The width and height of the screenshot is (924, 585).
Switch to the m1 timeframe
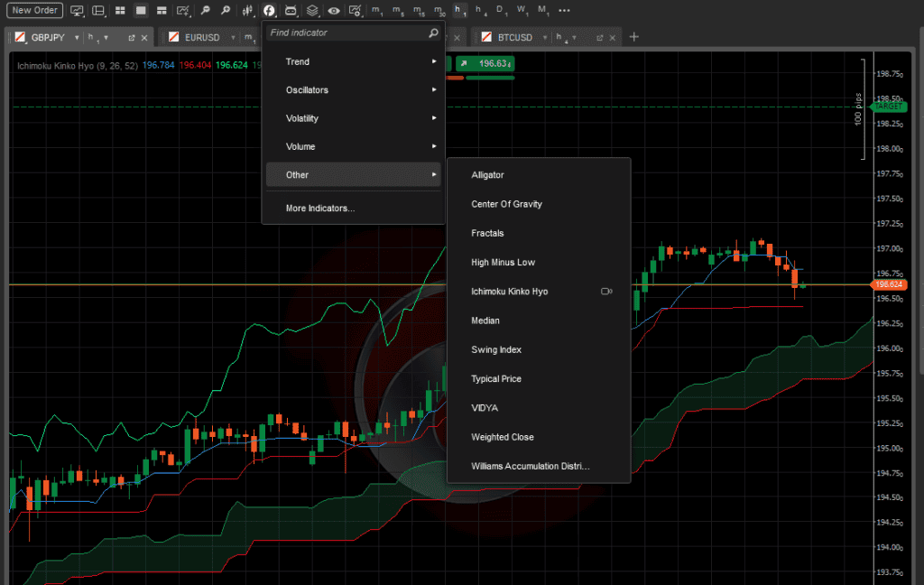[376, 10]
